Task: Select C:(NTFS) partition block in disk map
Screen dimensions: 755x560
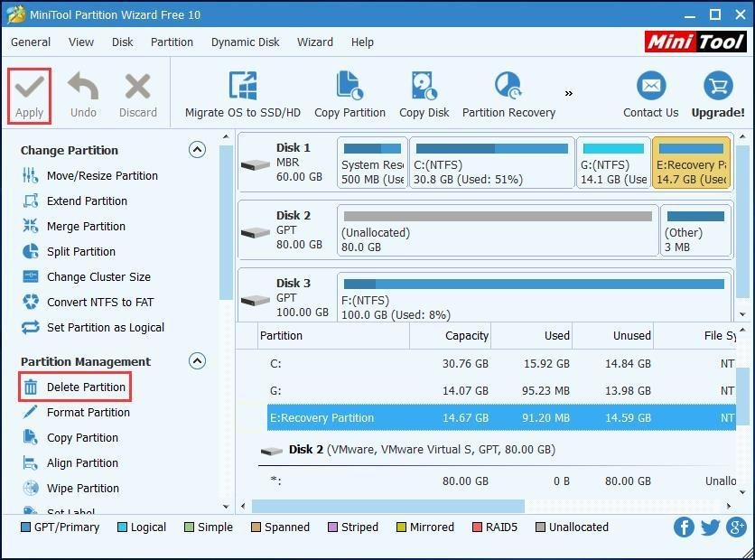Action: tap(491, 163)
